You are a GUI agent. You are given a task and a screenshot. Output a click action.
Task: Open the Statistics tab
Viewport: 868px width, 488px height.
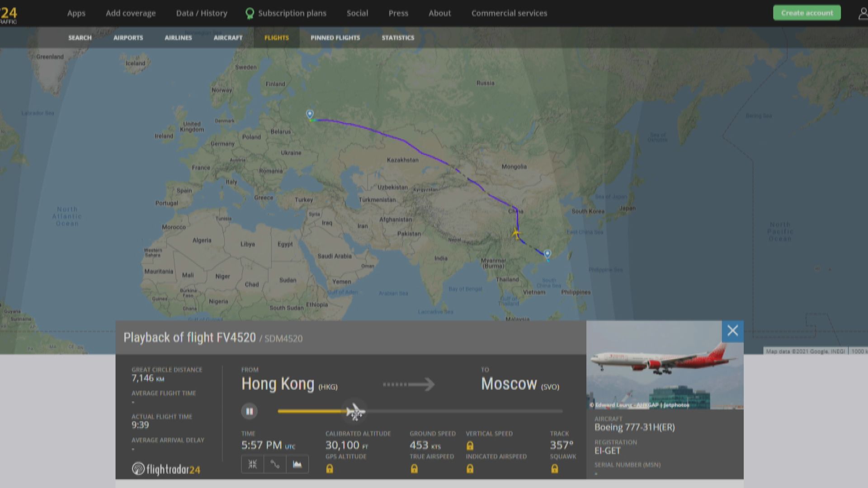tap(398, 38)
